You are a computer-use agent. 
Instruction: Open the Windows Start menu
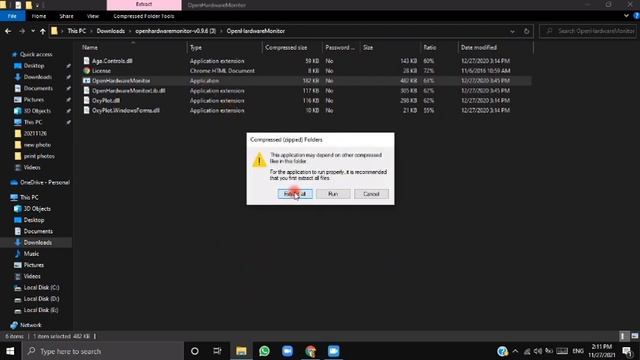[10, 351]
